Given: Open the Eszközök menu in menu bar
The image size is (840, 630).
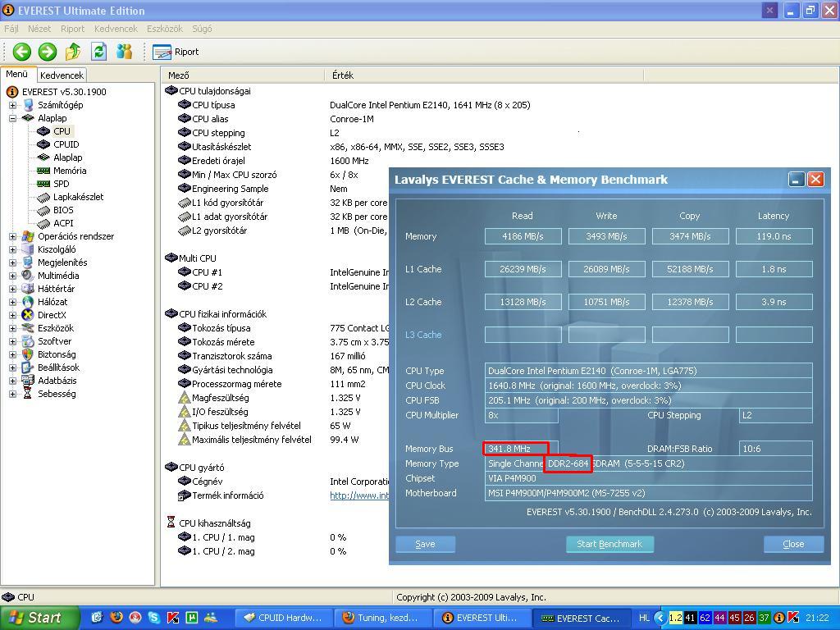Looking at the screenshot, I should click(164, 29).
